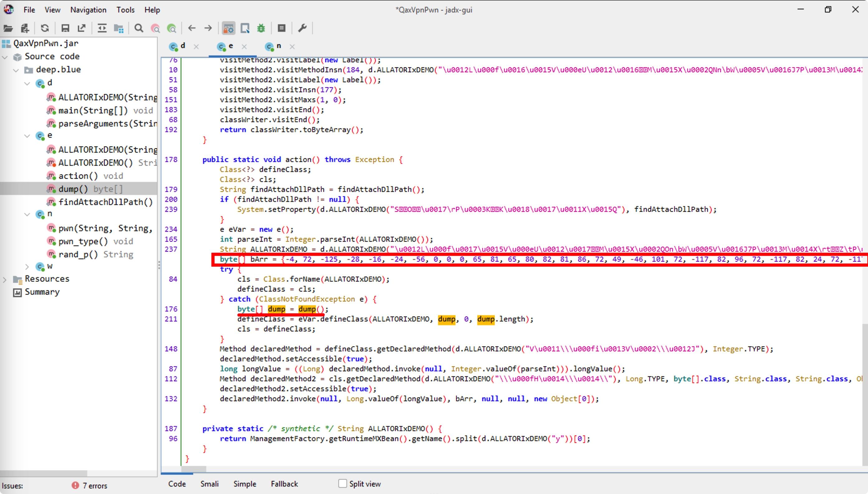Toggle the deobfuscation toolbar icon

229,28
